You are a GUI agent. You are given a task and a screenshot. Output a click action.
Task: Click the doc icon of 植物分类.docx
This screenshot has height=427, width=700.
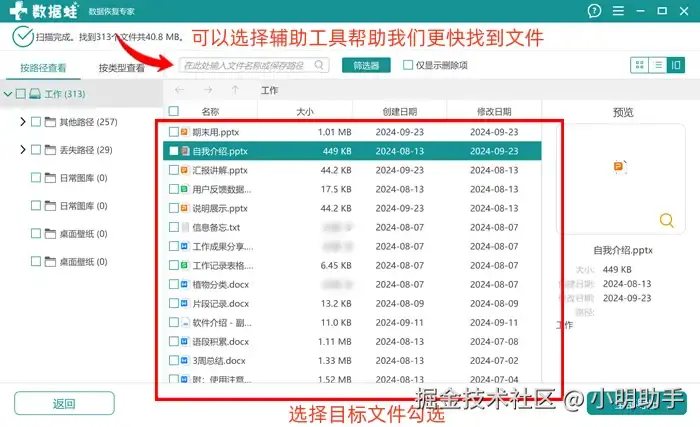coord(184,285)
